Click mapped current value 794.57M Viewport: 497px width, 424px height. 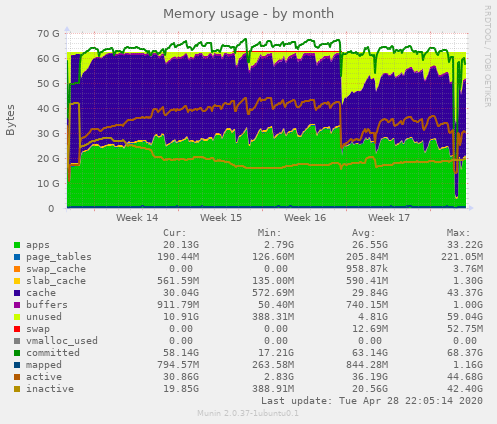coord(178,365)
